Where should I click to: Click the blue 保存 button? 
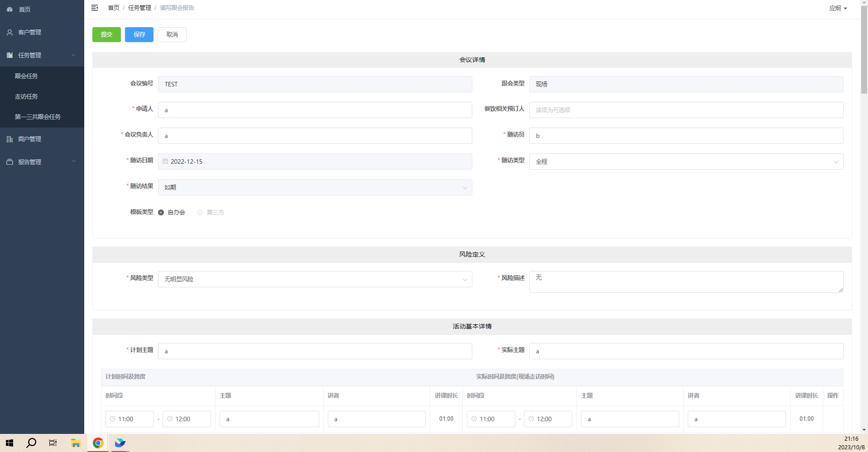pos(139,34)
